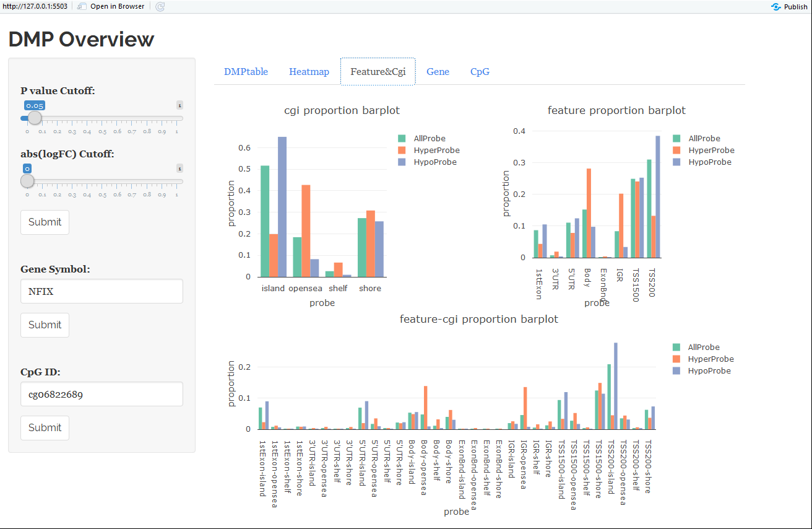Click the Publish icon in toolbar
Screen dimensions: 812x529
(775, 6)
